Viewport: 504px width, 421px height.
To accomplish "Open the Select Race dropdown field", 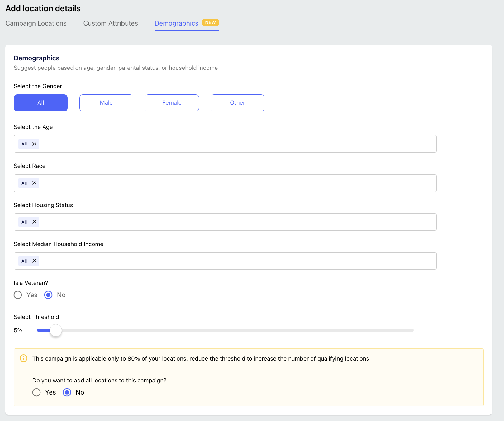I will click(x=225, y=183).
